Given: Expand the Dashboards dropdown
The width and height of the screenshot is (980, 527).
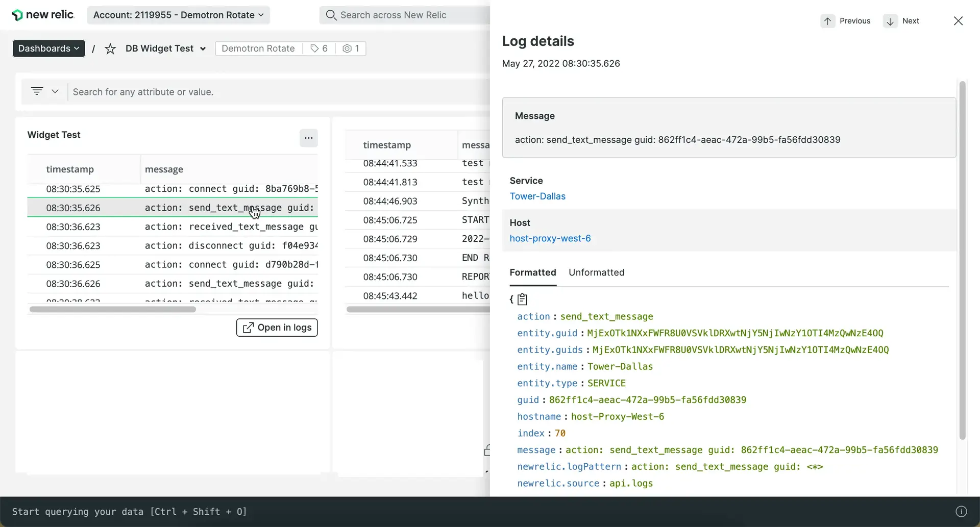Looking at the screenshot, I should tap(48, 48).
